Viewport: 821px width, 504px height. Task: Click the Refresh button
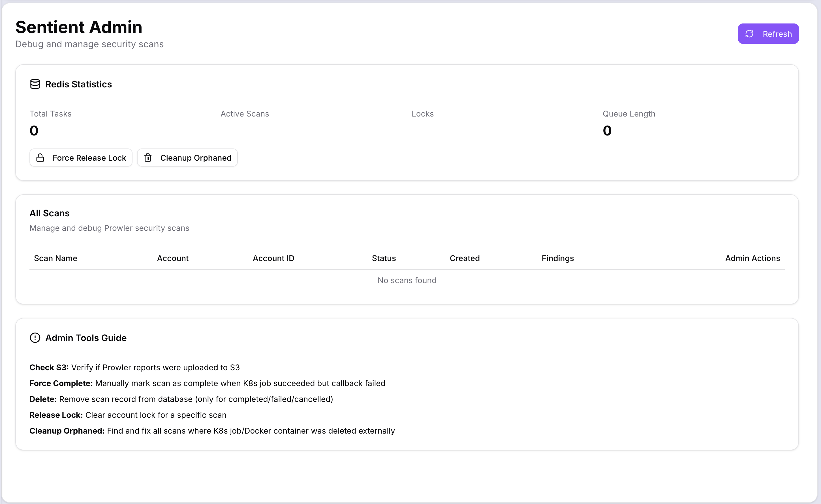(x=768, y=34)
